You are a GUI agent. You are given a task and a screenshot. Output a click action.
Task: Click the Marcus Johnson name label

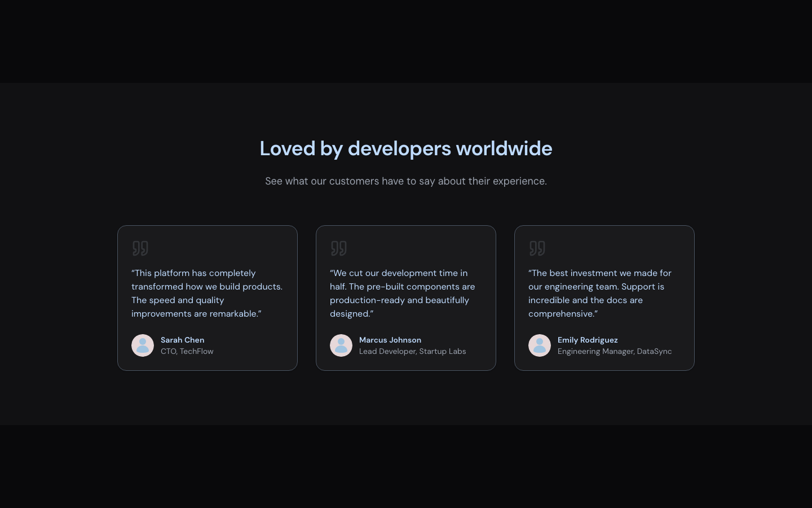click(x=390, y=340)
